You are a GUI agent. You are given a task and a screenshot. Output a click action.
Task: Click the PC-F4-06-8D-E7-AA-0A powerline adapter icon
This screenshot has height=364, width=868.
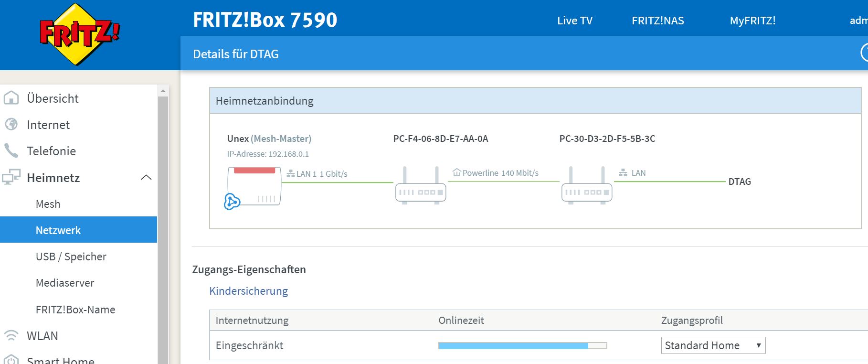pyautogui.click(x=421, y=185)
